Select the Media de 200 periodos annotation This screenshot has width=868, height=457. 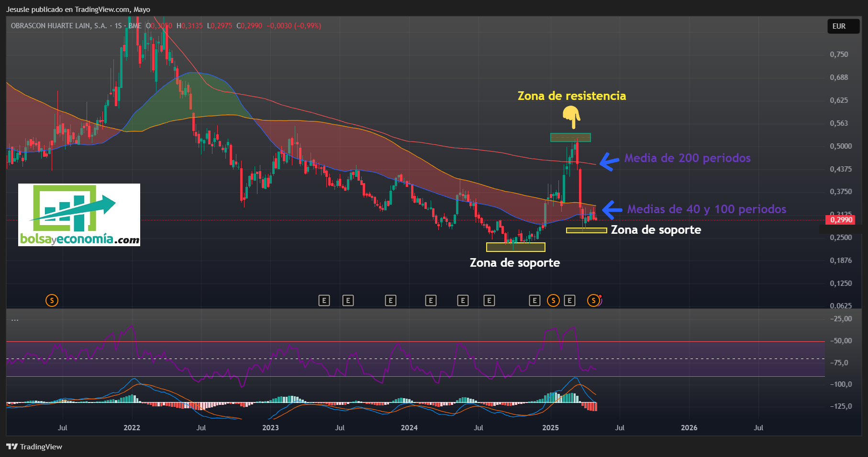point(688,158)
